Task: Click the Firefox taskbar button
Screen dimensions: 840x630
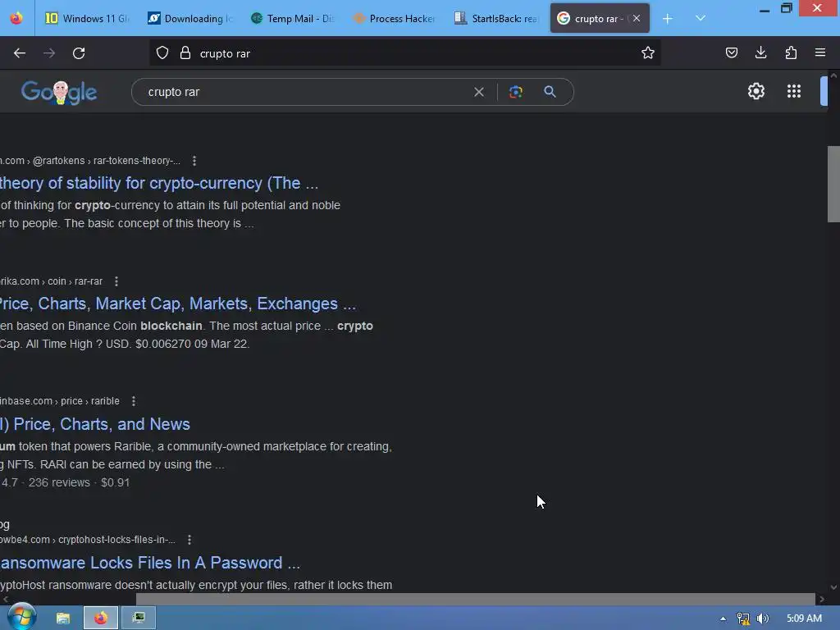Action: point(101,619)
